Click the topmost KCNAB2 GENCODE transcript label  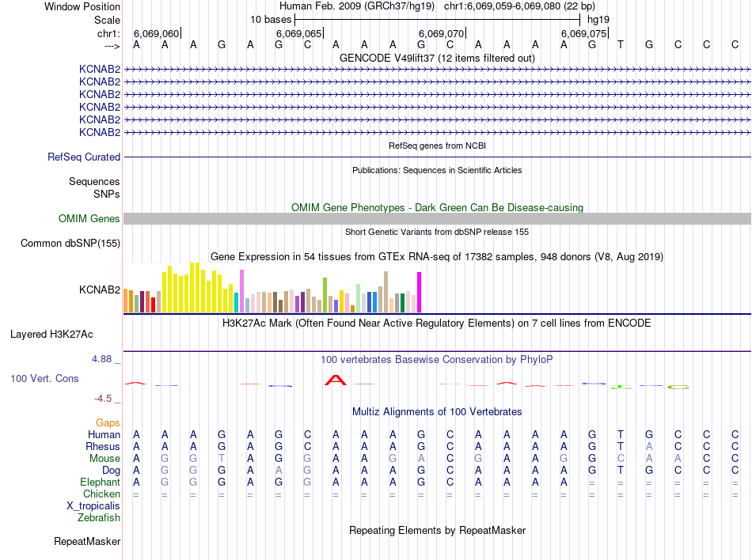click(100, 69)
